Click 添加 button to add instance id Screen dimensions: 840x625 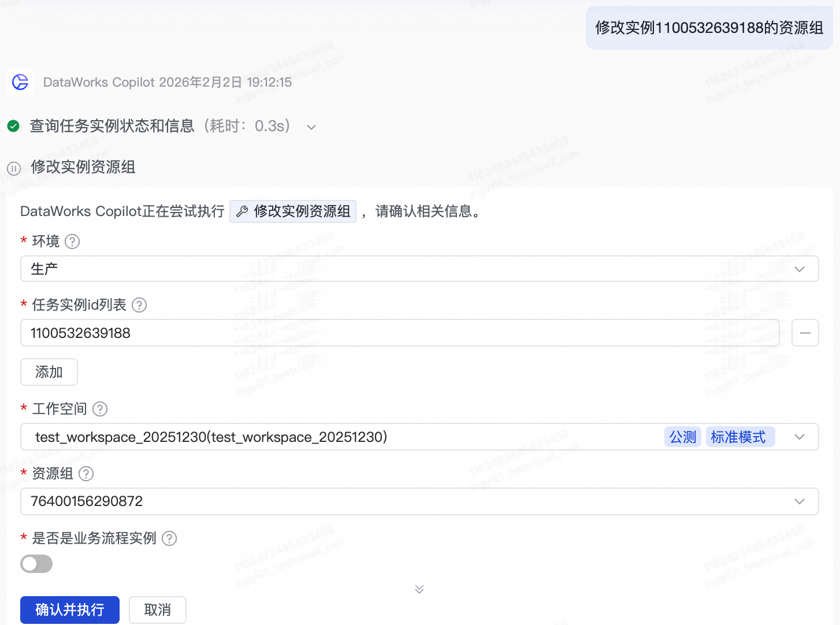[49, 372]
